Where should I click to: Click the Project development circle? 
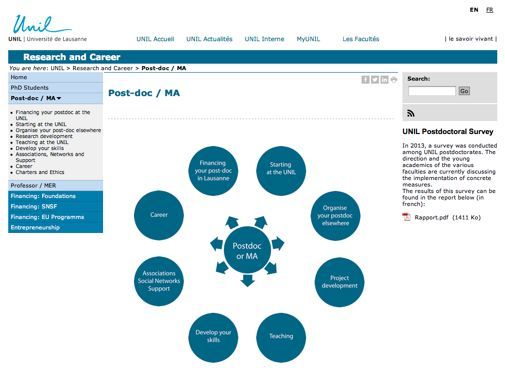[339, 282]
